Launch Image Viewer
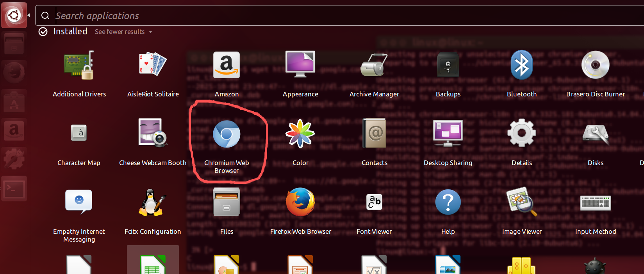This screenshot has height=274, width=644. (x=522, y=202)
